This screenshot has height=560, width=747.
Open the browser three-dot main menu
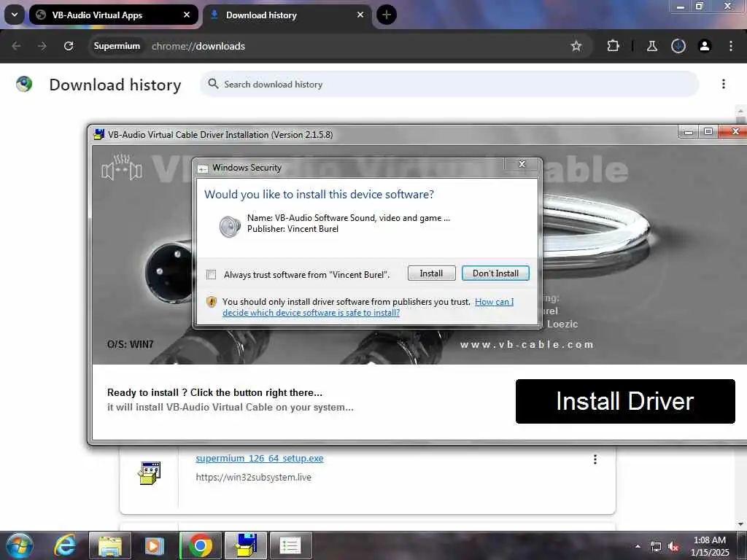(x=730, y=46)
